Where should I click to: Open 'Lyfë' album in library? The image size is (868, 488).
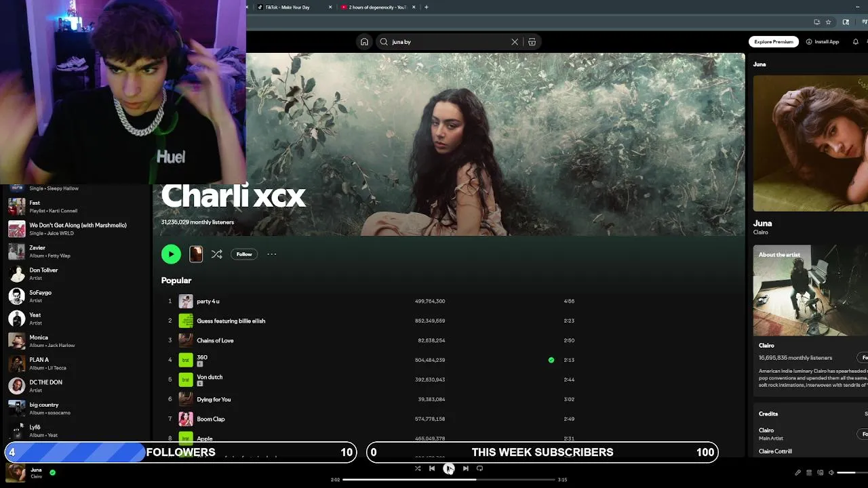click(76, 430)
